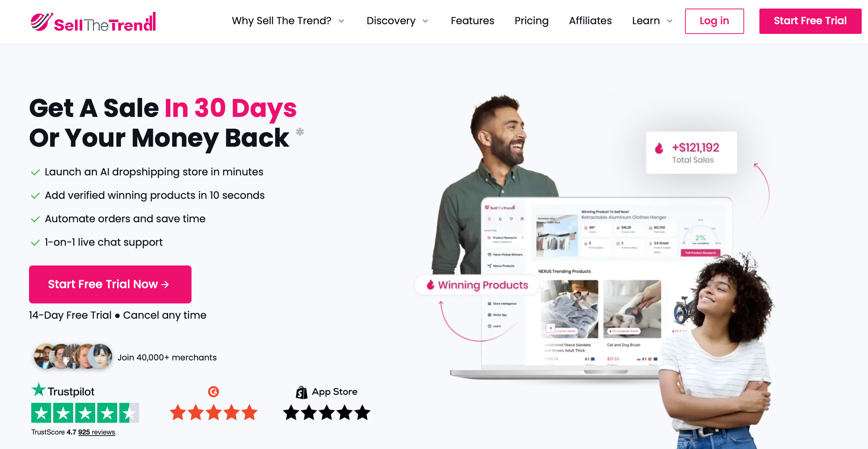The width and height of the screenshot is (868, 449).
Task: Click the Log in button
Action: coord(714,21)
